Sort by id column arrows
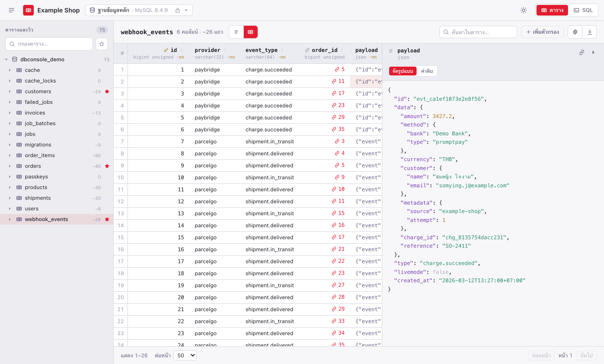Viewport: 604px width, 364px height. (182, 50)
